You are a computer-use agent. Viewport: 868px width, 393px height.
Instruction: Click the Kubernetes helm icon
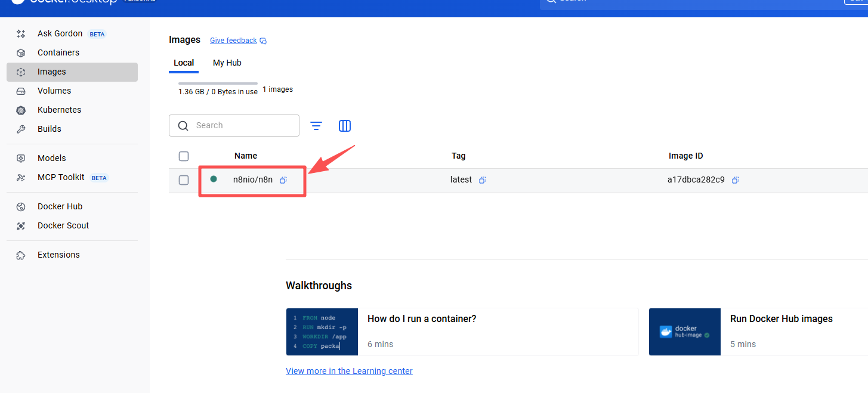(x=21, y=110)
